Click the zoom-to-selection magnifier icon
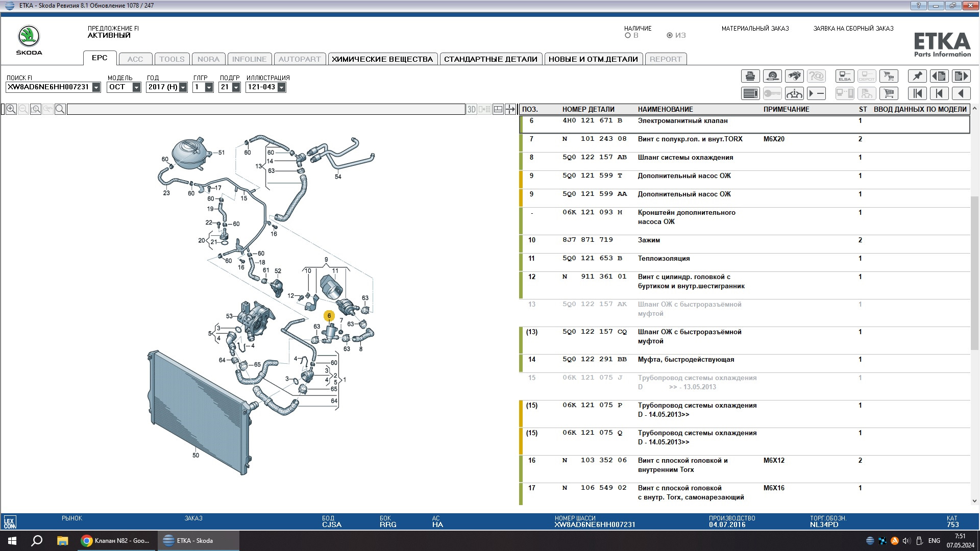This screenshot has width=980, height=551. click(35, 109)
